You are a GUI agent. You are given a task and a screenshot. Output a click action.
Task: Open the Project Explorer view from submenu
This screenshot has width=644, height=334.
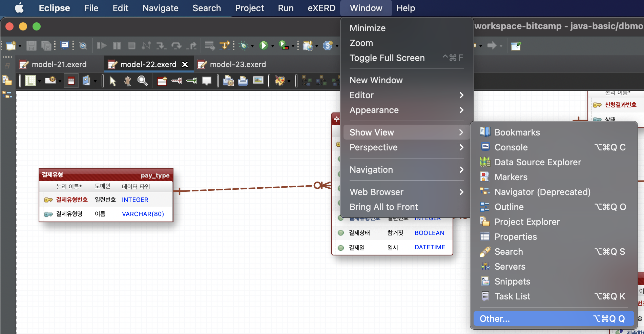[554, 222]
